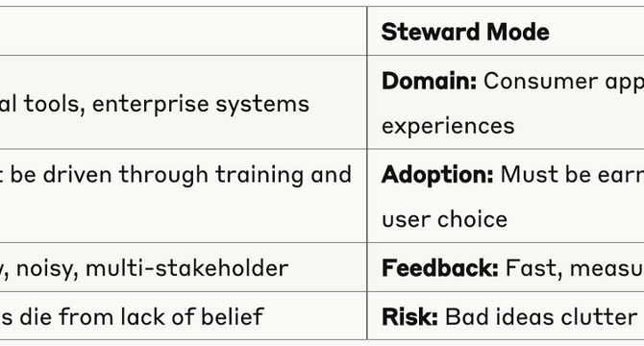Image resolution: width=644 pixels, height=346 pixels.
Task: Click the blank area below 'driven through training'
Action: point(181,217)
